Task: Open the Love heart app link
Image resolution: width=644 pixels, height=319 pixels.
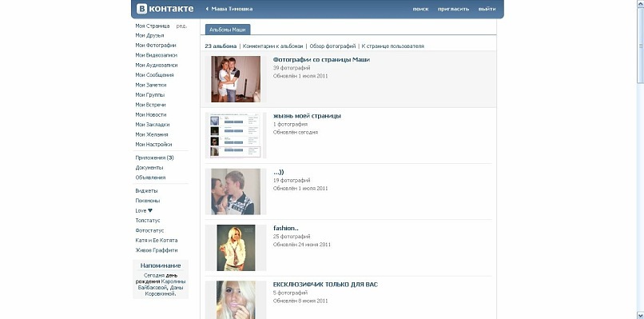Action: (x=144, y=210)
